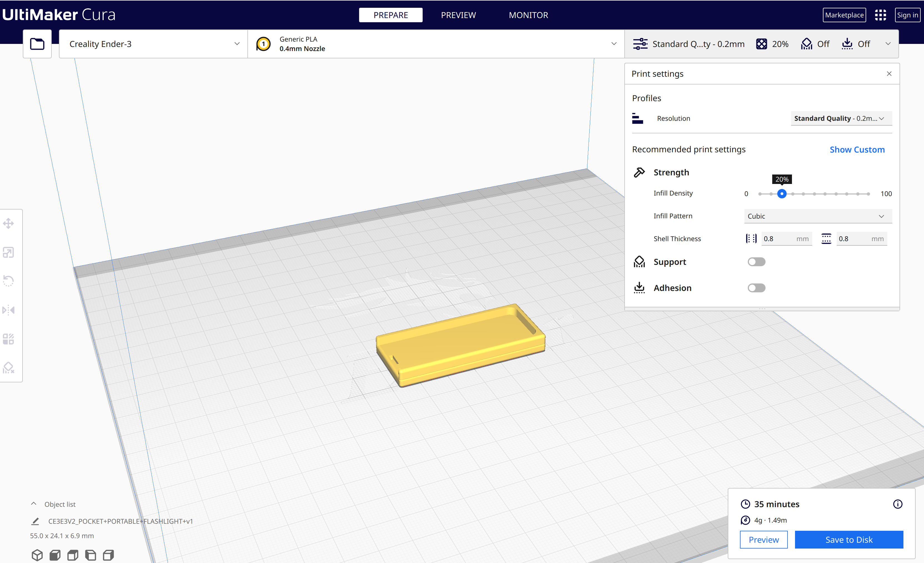Select the Mirror tool in left toolbar
This screenshot has width=924, height=563.
(9, 310)
